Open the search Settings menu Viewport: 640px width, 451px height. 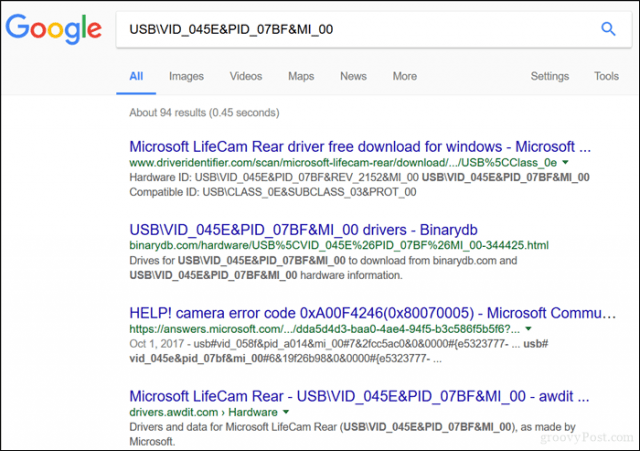point(549,76)
